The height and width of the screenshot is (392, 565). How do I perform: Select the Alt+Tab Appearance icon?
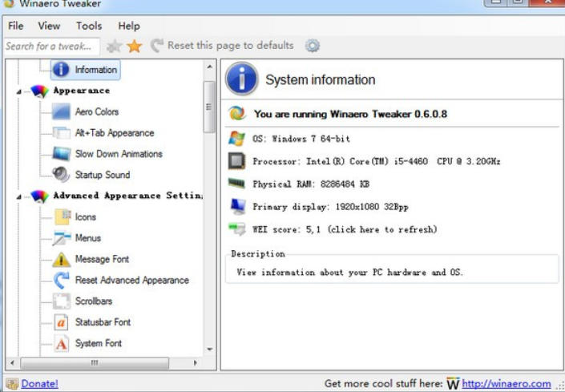click(x=62, y=133)
